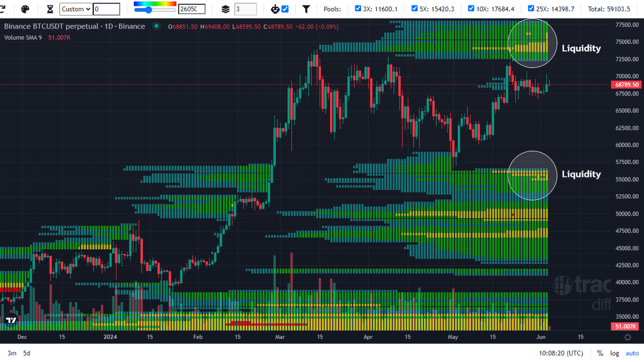
Task: Click the 50000.00 price axis label
Action: click(x=627, y=213)
